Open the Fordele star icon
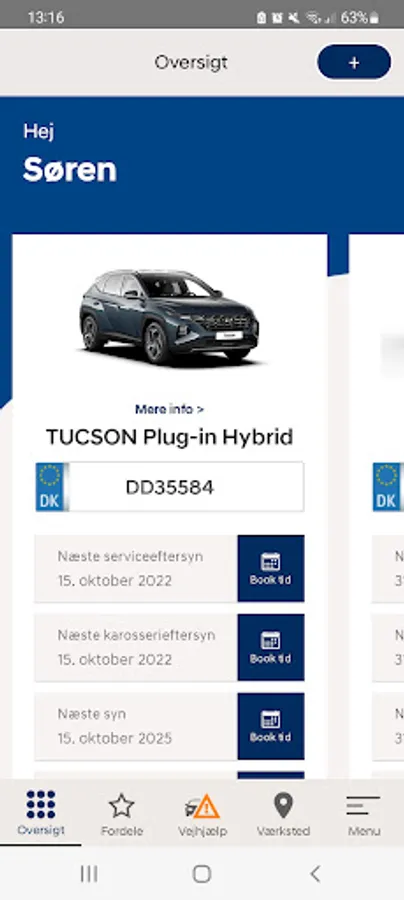This screenshot has height=900, width=404. 122,806
